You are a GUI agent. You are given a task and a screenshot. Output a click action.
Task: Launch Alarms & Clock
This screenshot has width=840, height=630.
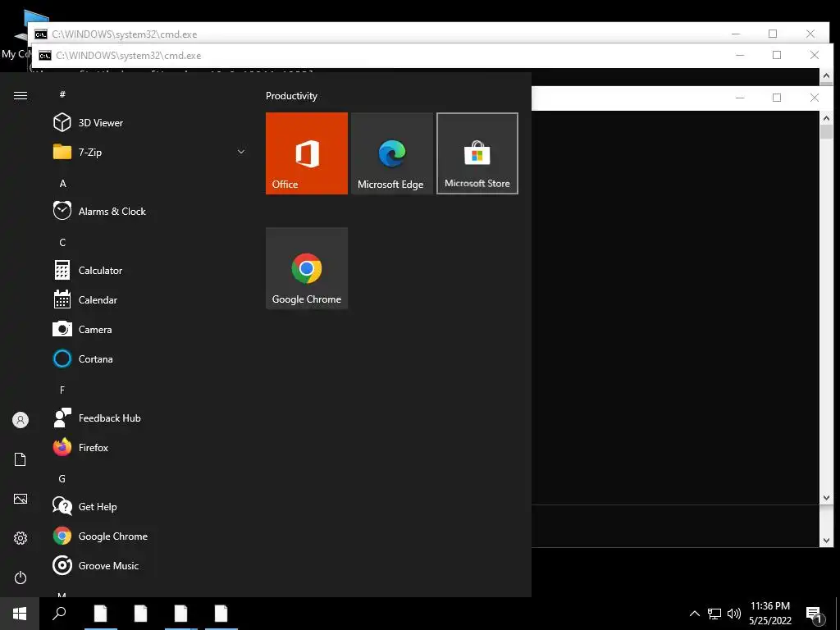point(150,211)
